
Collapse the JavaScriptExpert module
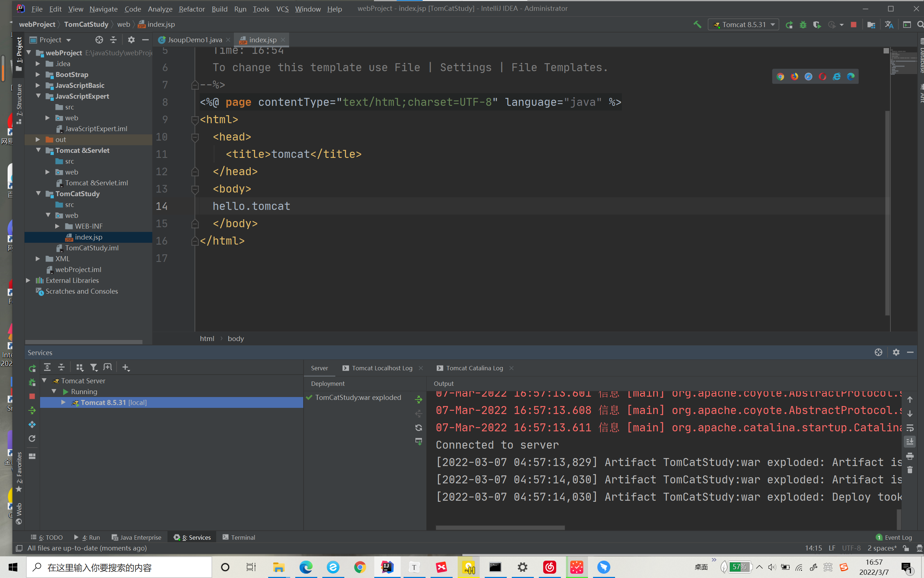38,96
